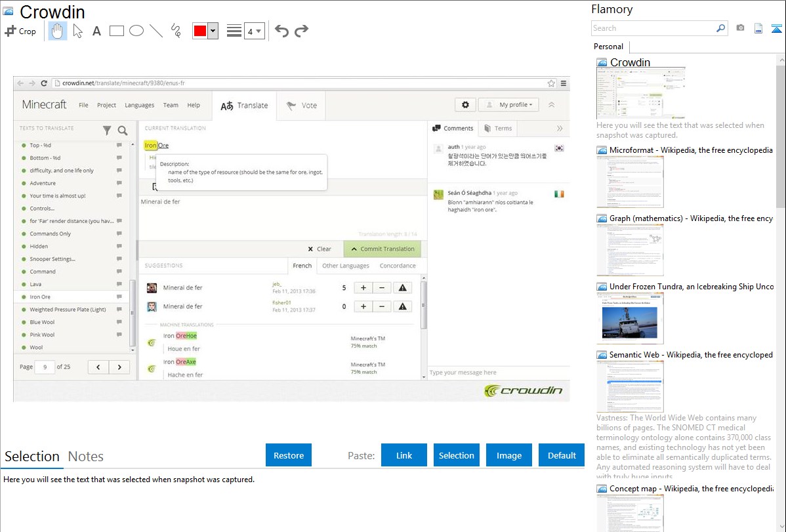Click the red drawing color swatch
The height and width of the screenshot is (532, 786).
(200, 31)
